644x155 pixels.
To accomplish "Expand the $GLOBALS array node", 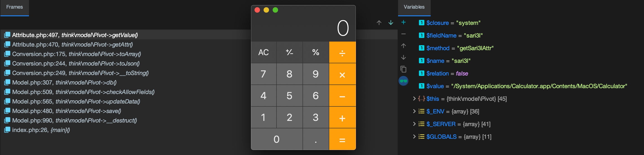I will click(414, 136).
